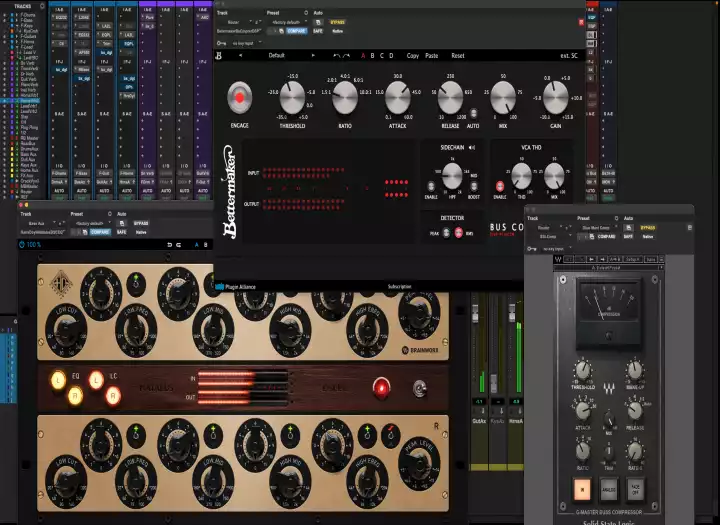Open the track selector dropdown in Bettermaker header
Screen dimensions: 720x525
(x=236, y=22)
